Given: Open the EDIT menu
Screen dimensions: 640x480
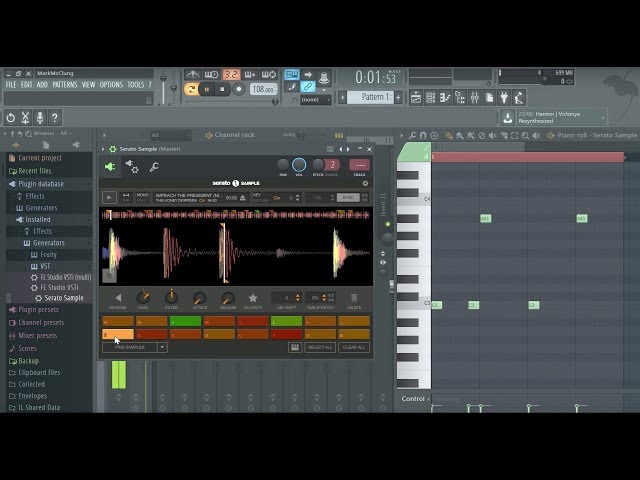Looking at the screenshot, I should 27,84.
